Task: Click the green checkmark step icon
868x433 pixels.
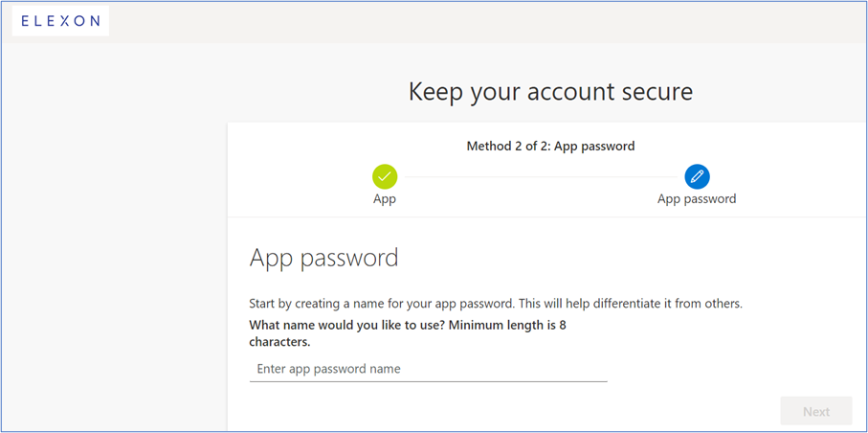Action: point(385,176)
